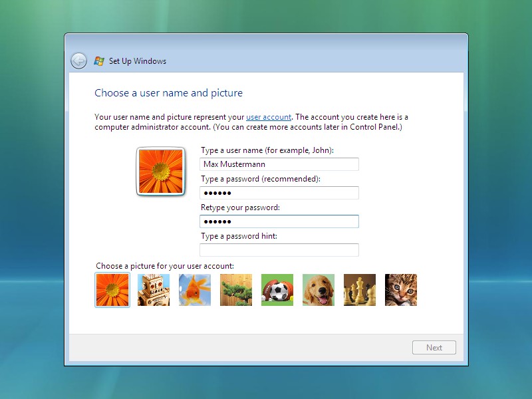Image resolution: width=532 pixels, height=399 pixels.
Task: Click the Type a password field
Action: tap(279, 193)
